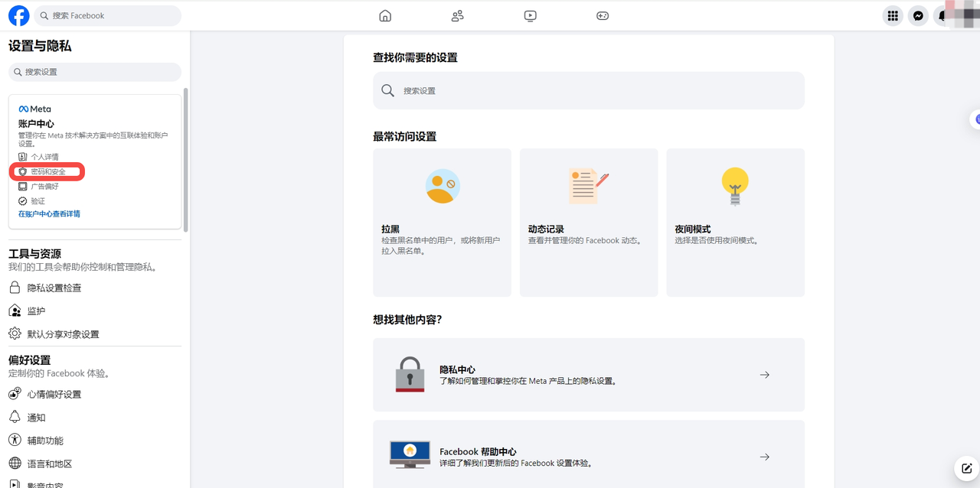980x488 pixels.
Task: Open the 动态记录 card title
Action: pyautogui.click(x=546, y=229)
